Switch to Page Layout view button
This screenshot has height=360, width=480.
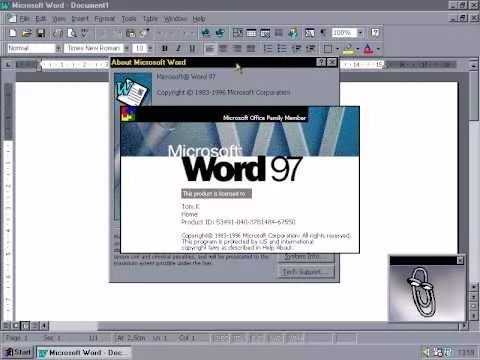(x=25, y=325)
